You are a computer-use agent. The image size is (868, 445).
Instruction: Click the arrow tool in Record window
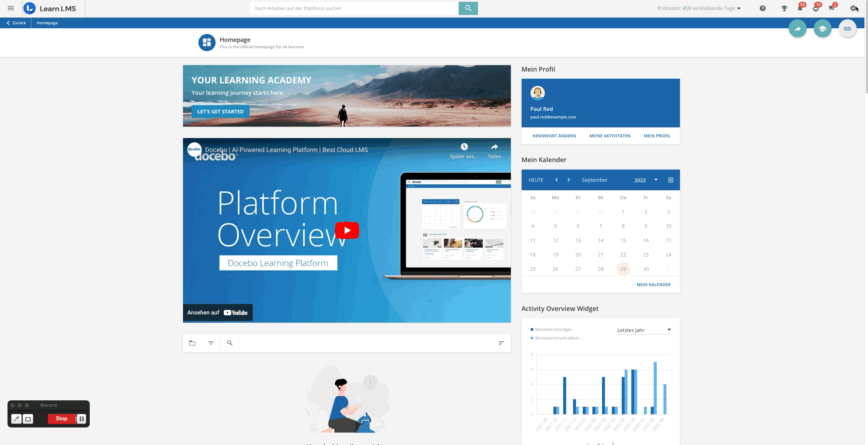point(16,419)
